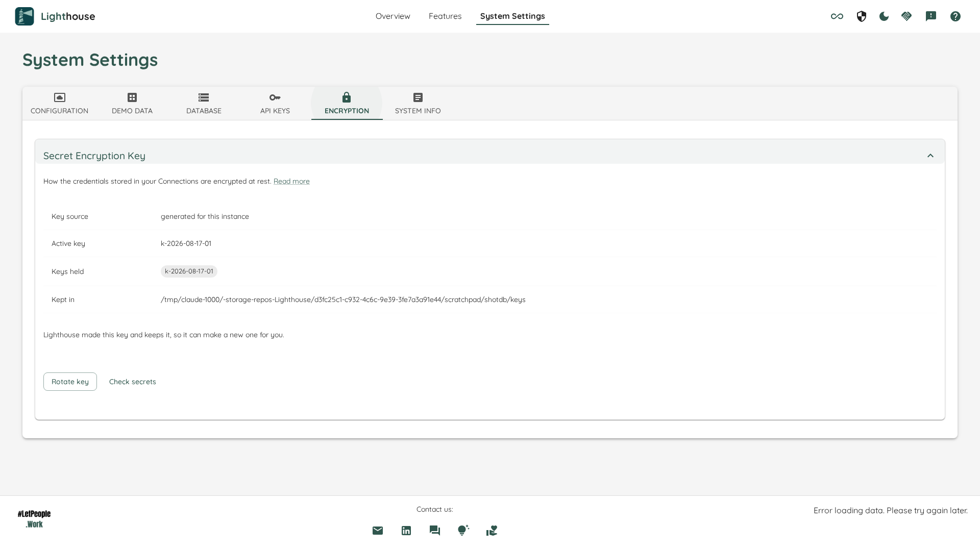Click the Rotate key button

tap(70, 382)
